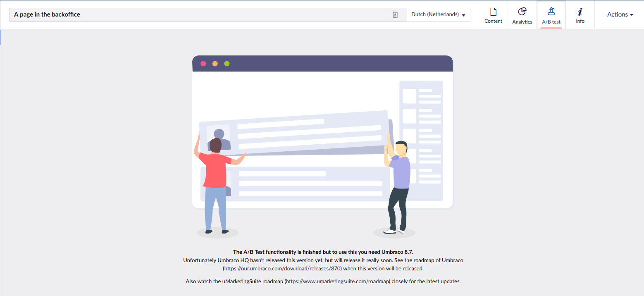This screenshot has width=644, height=296.
Task: Click the small lock icon beside the page name
Action: click(395, 15)
